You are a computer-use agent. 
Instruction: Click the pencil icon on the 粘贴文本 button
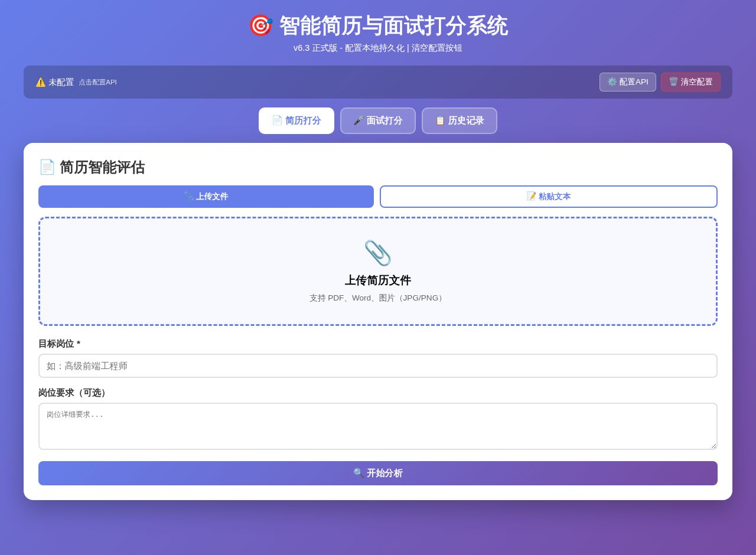(531, 196)
